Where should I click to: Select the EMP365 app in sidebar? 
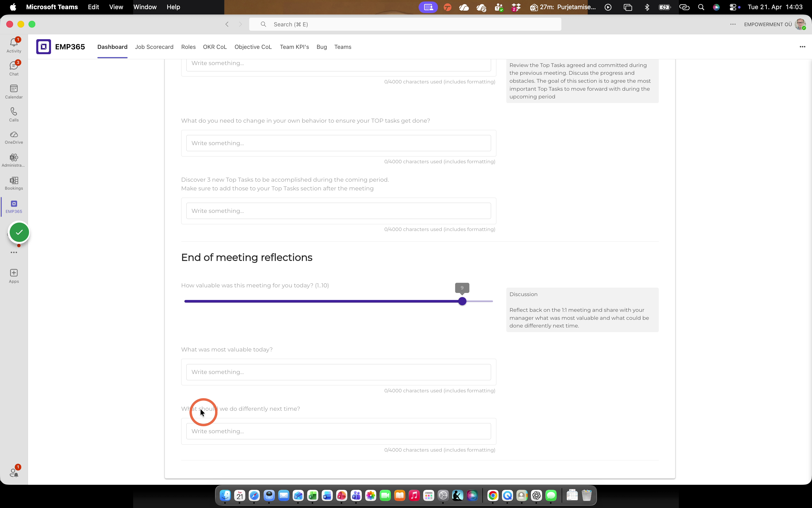pos(14,207)
